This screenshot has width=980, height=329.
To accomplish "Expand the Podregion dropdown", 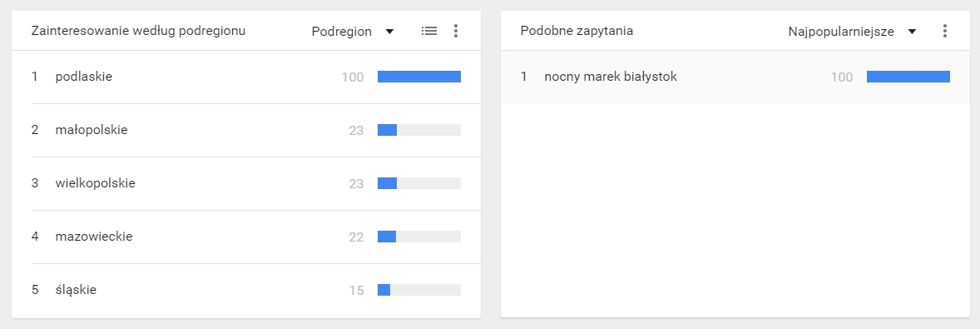I will [353, 32].
